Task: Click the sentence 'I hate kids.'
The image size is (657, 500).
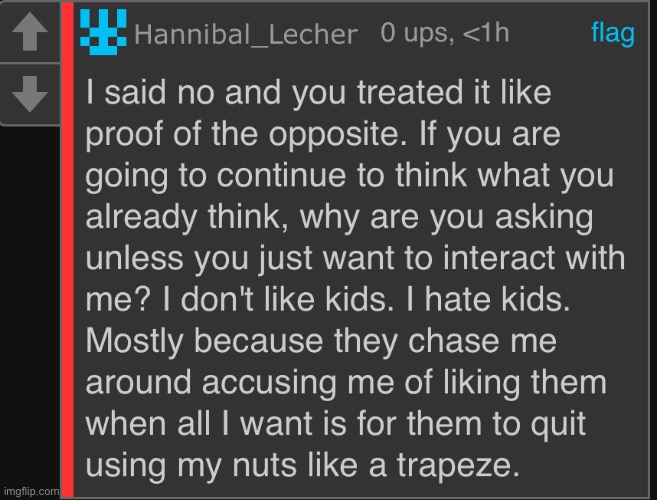Action: pyautogui.click(x=488, y=299)
